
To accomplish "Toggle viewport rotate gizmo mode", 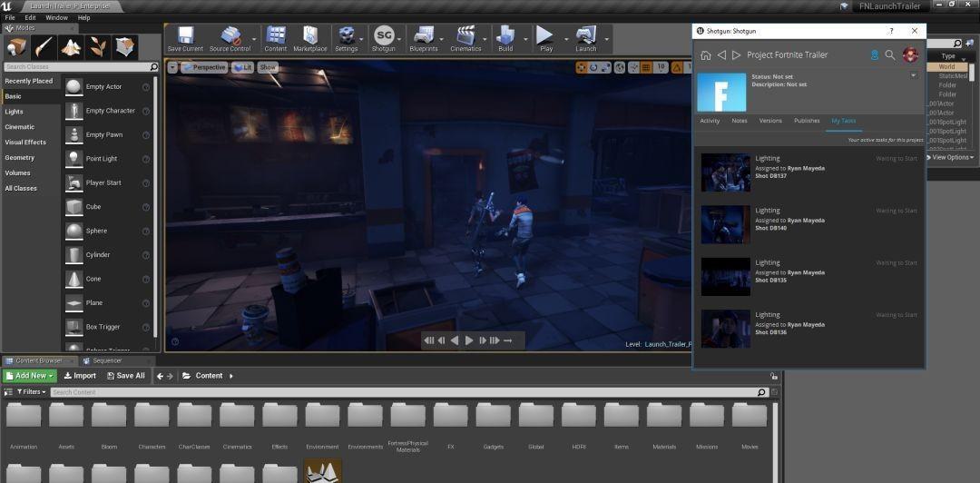I will pyautogui.click(x=593, y=67).
